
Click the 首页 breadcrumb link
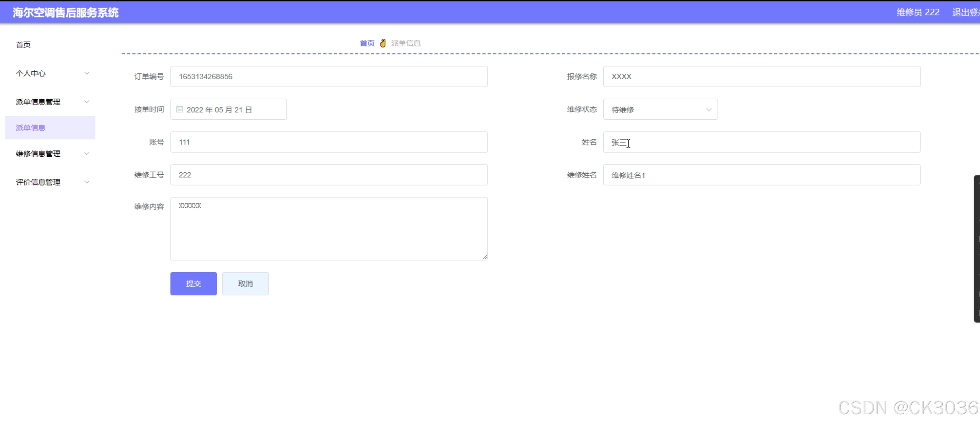pyautogui.click(x=367, y=43)
